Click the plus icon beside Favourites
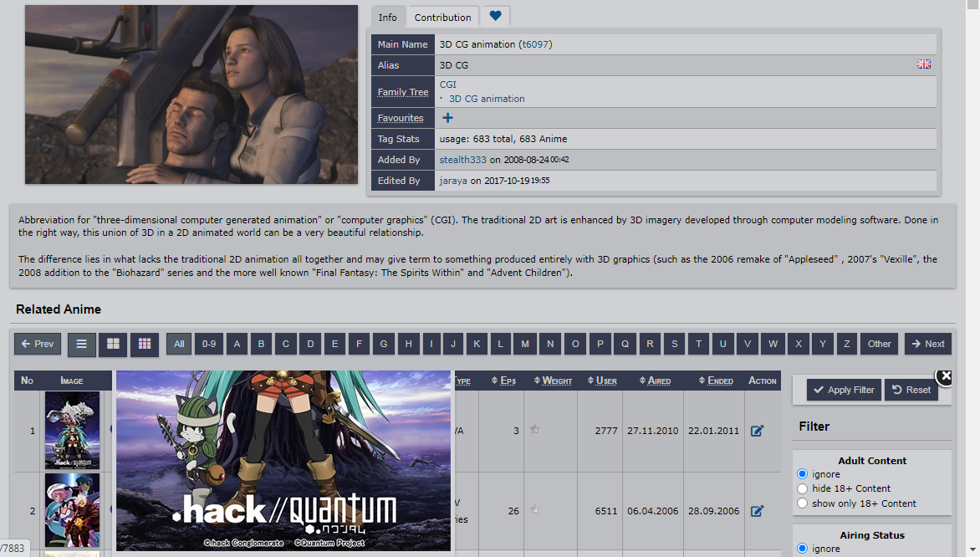 tap(447, 118)
